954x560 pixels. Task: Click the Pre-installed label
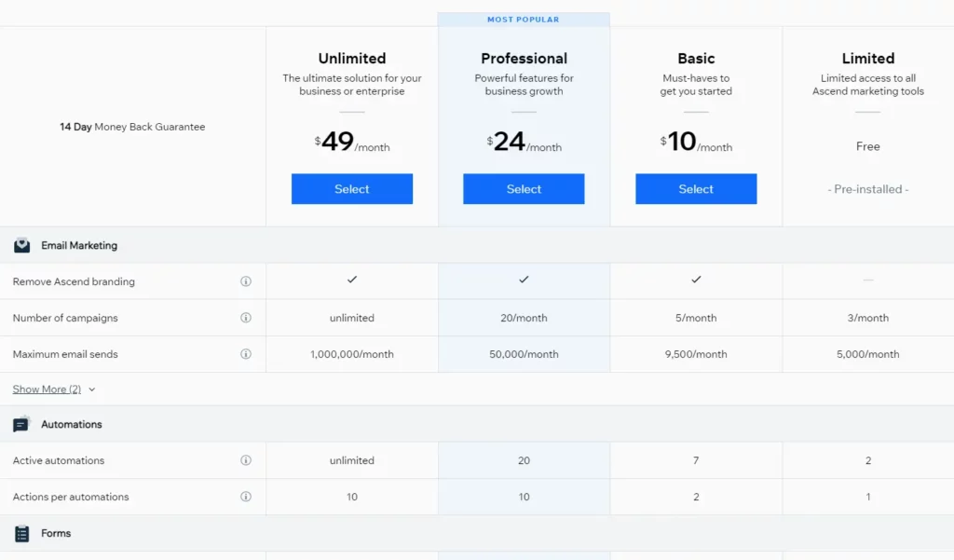coord(868,189)
